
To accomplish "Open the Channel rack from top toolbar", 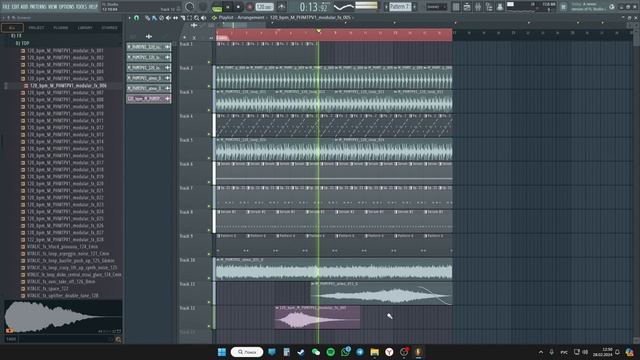I will (x=478, y=7).
